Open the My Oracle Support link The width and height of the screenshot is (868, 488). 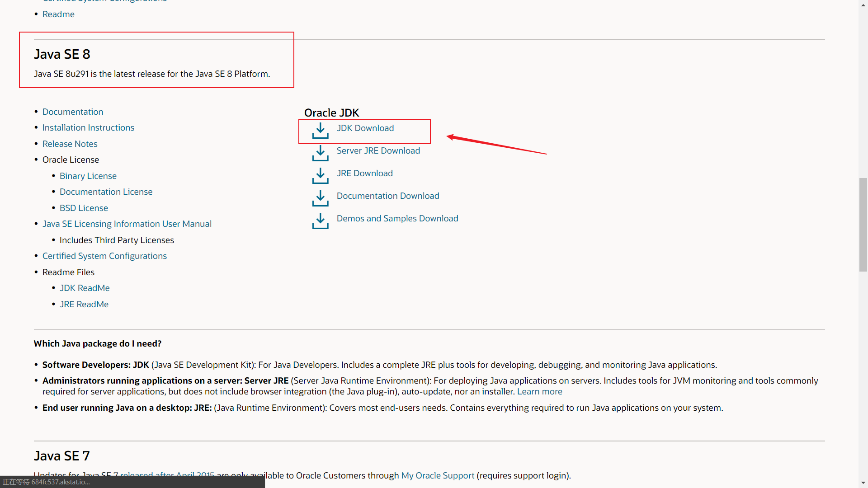coord(438,476)
